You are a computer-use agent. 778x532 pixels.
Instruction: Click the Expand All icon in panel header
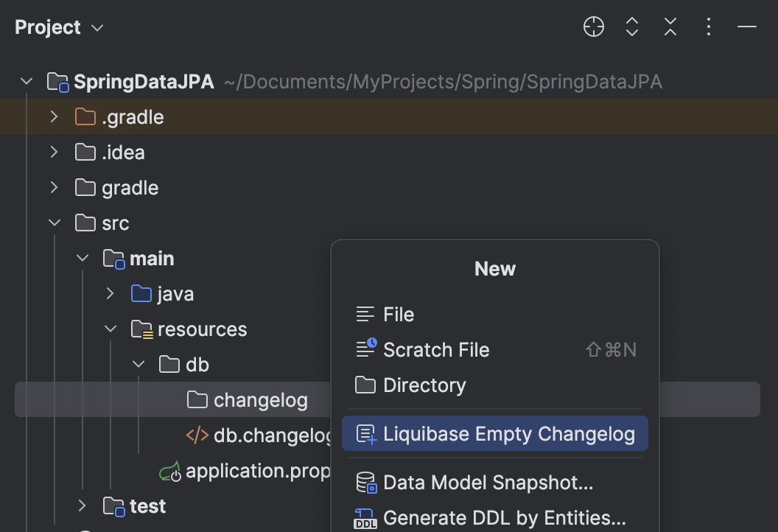pos(631,27)
